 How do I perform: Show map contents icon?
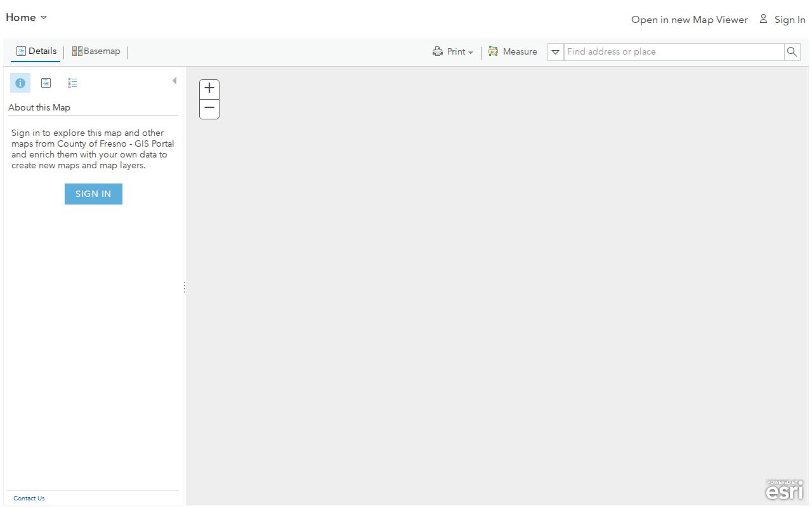(x=46, y=83)
